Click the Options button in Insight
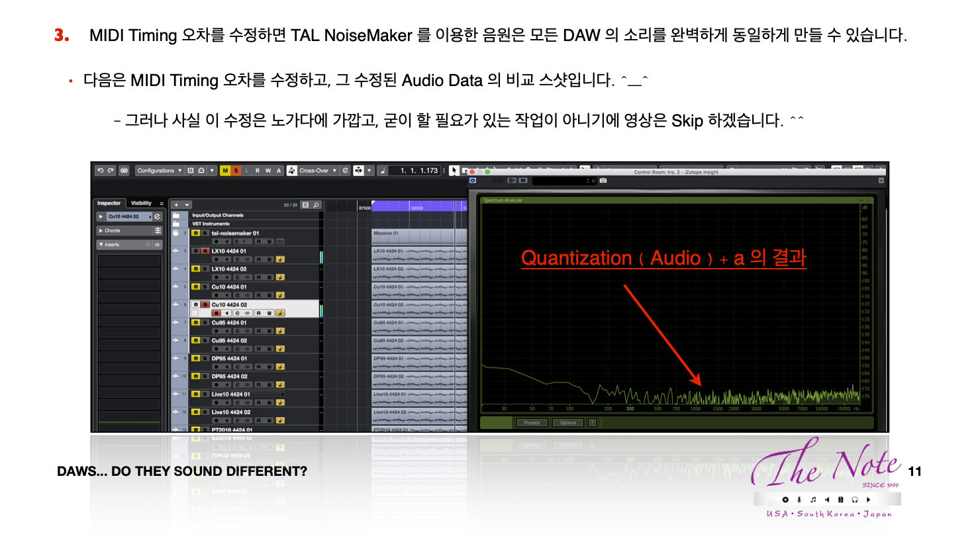The height and width of the screenshot is (548, 980). point(568,422)
